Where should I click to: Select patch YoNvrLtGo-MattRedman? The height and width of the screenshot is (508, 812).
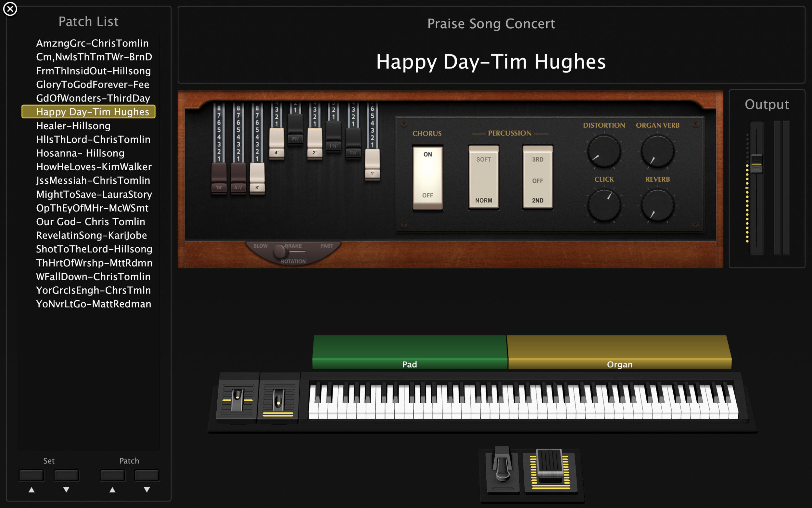pyautogui.click(x=93, y=304)
